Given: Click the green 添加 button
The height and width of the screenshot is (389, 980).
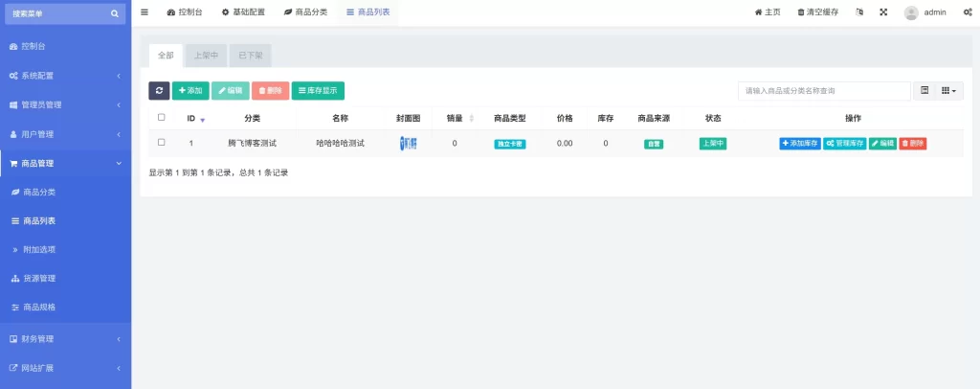Looking at the screenshot, I should point(190,91).
